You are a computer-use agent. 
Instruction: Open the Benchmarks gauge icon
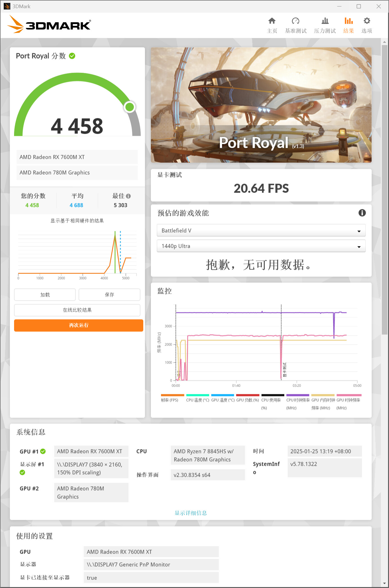tap(295, 21)
